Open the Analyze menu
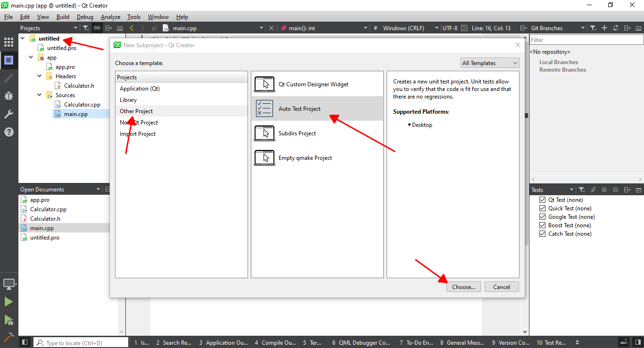Screen dimensions: 644x348 click(111, 17)
